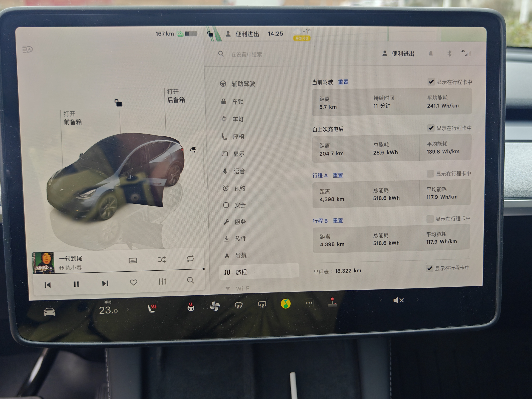Toggle the driver seat heater
532x399 pixels.
152,308
